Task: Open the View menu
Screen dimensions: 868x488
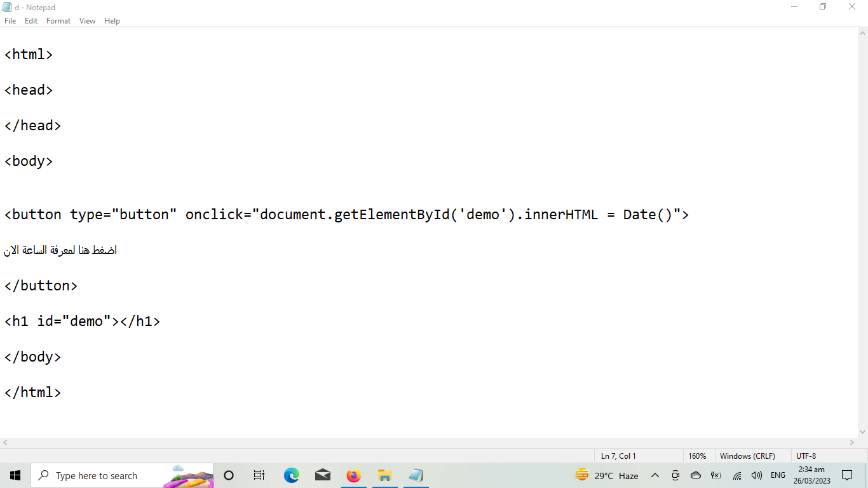Action: pos(87,21)
